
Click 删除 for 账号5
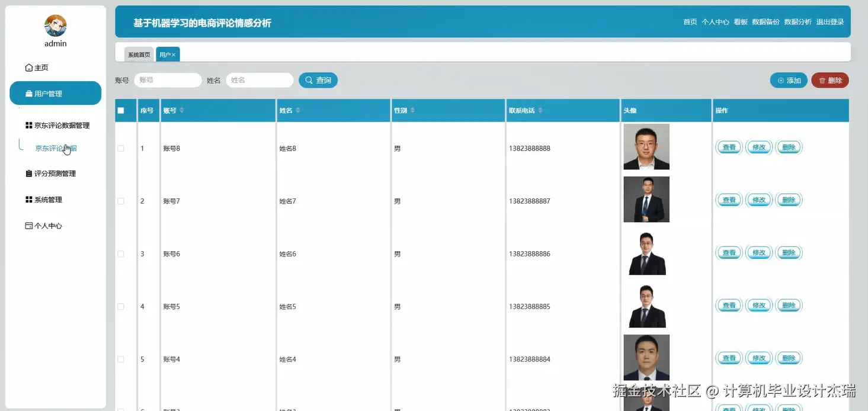click(x=789, y=306)
